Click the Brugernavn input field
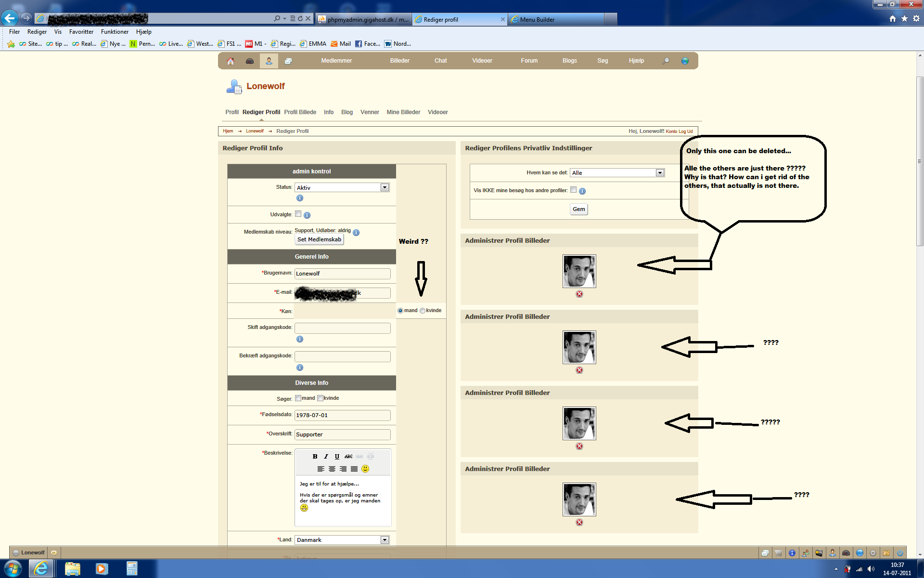This screenshot has height=578, width=924. (342, 274)
